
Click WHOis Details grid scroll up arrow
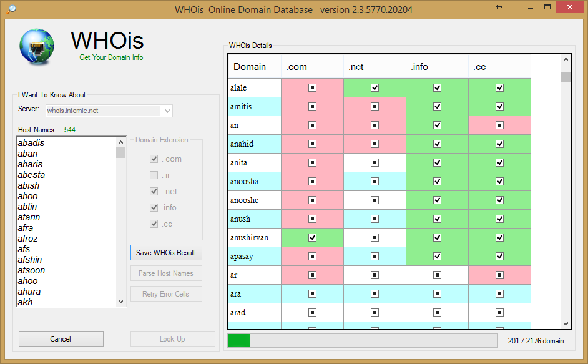[x=566, y=59]
